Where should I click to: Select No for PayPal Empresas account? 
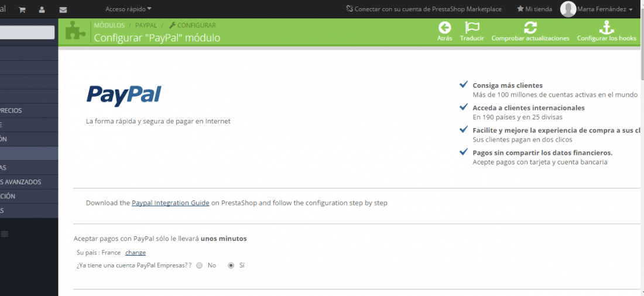pyautogui.click(x=200, y=266)
